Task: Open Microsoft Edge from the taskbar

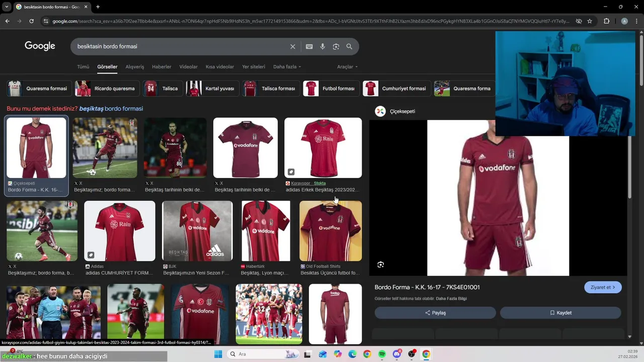Action: pos(352,354)
